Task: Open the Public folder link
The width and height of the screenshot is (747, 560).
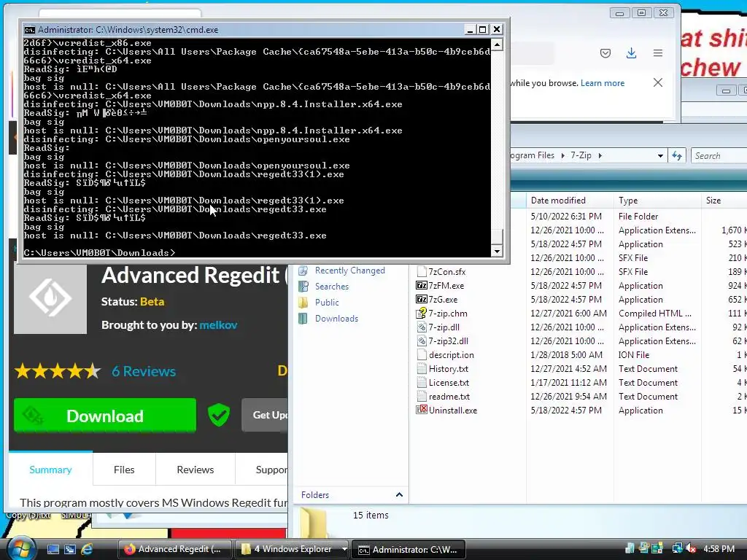Action: click(x=327, y=303)
